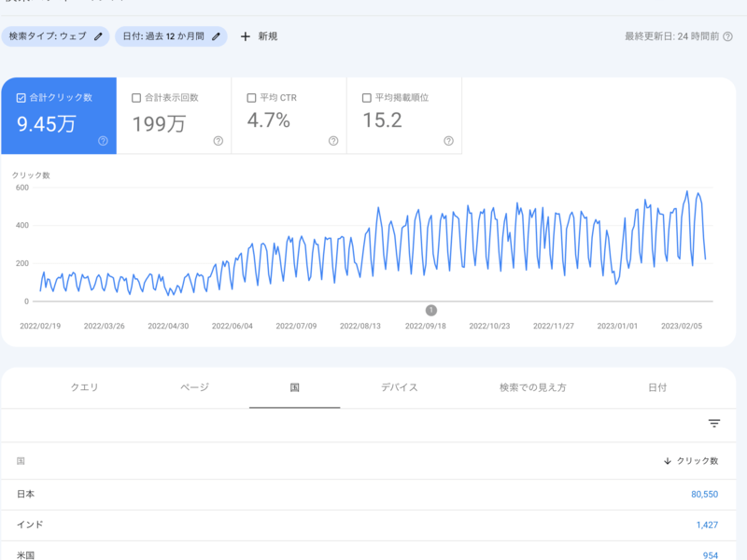The width and height of the screenshot is (747, 560).
Task: Click the plus icon beside 新規
Action: [246, 36]
